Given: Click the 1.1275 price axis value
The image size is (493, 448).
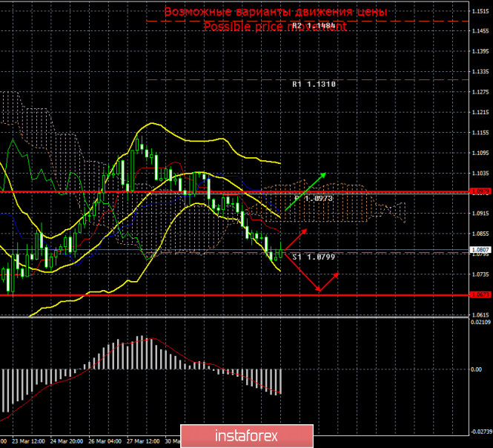Looking at the screenshot, I should [x=480, y=92].
